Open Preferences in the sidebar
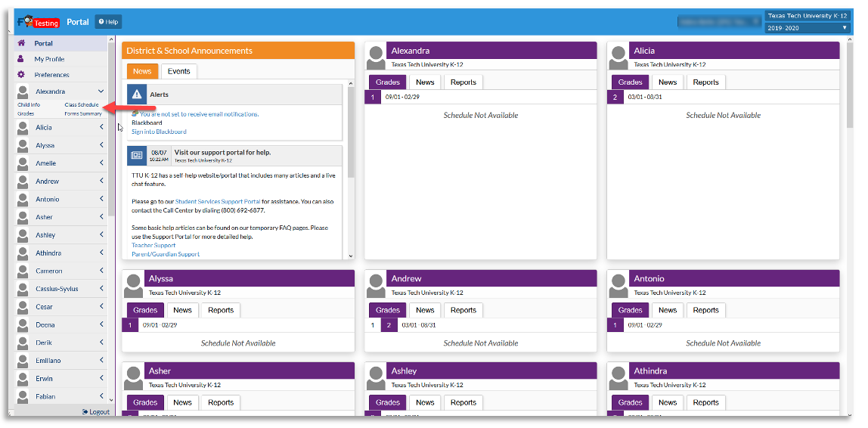This screenshot has width=868, height=428. coord(61,75)
